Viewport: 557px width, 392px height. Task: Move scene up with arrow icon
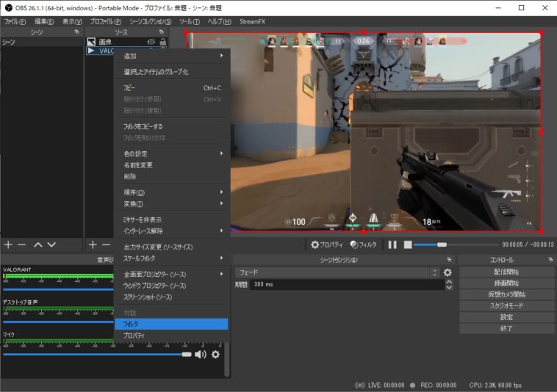point(38,244)
